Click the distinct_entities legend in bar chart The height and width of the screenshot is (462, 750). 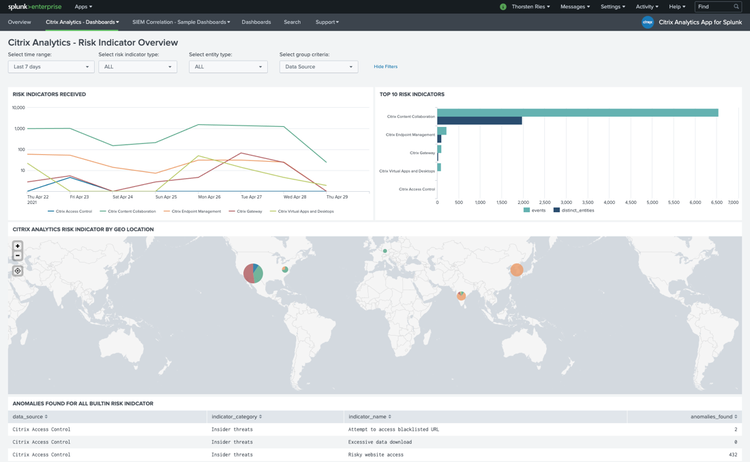click(x=574, y=210)
